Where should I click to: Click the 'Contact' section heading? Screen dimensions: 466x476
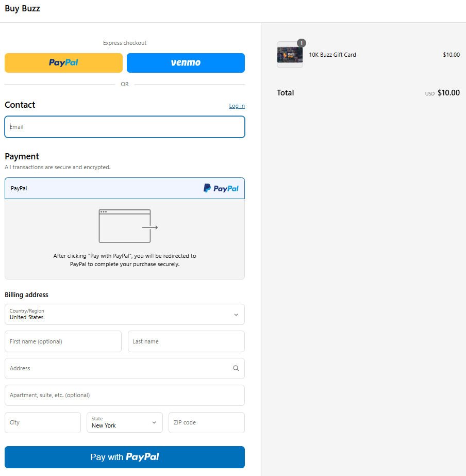pyautogui.click(x=20, y=105)
